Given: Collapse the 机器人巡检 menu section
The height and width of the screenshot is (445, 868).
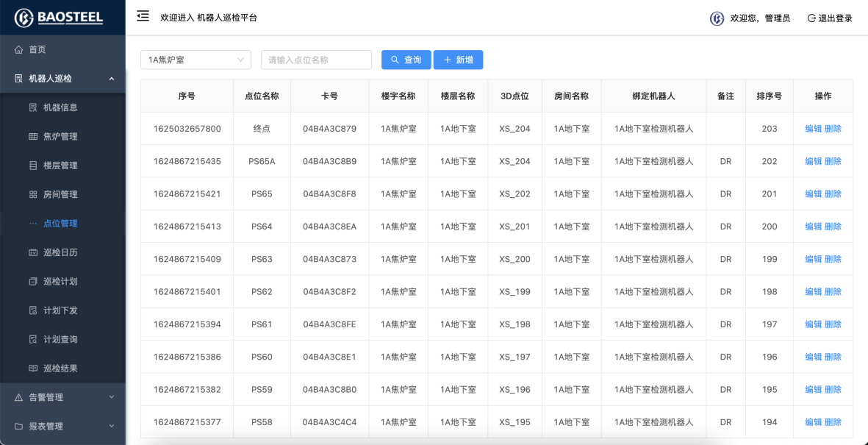Looking at the screenshot, I should click(112, 79).
